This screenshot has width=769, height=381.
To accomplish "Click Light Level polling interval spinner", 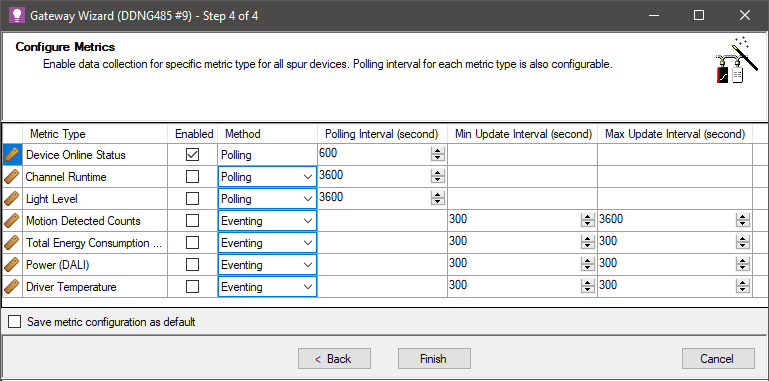I will click(x=437, y=199).
